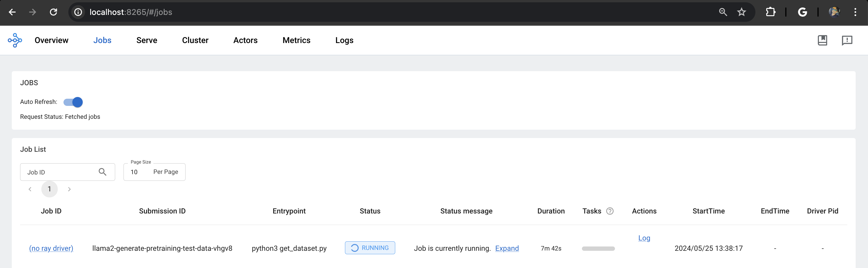Click the Ray logo icon
The height and width of the screenshot is (268, 868).
point(15,40)
